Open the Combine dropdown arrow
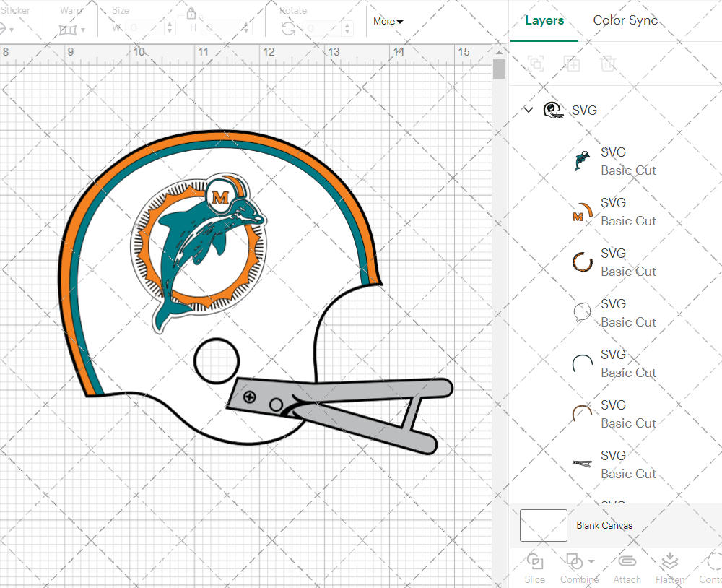The image size is (722, 588). point(591,561)
